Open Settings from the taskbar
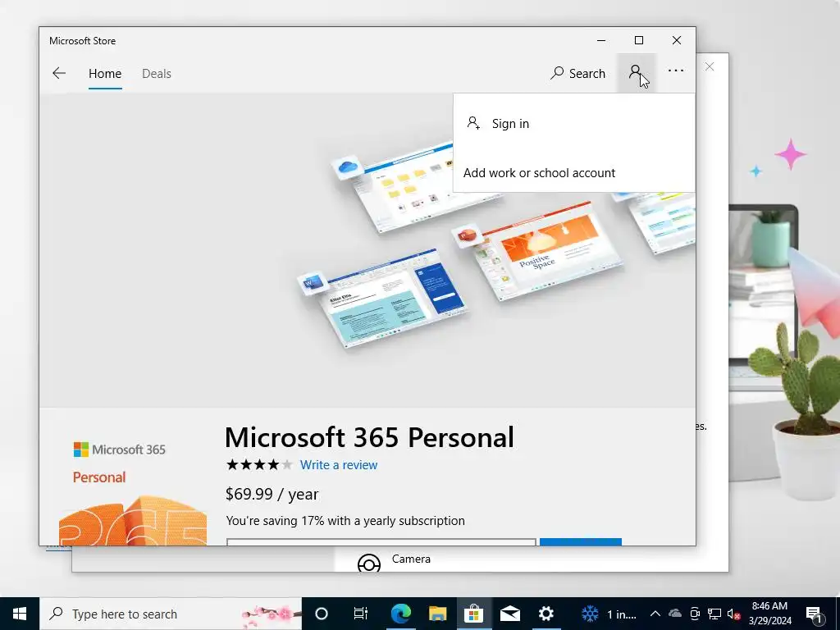 pos(546,614)
